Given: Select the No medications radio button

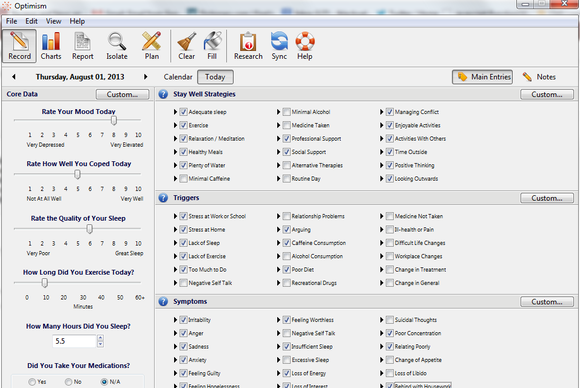Looking at the screenshot, I should point(68,382).
